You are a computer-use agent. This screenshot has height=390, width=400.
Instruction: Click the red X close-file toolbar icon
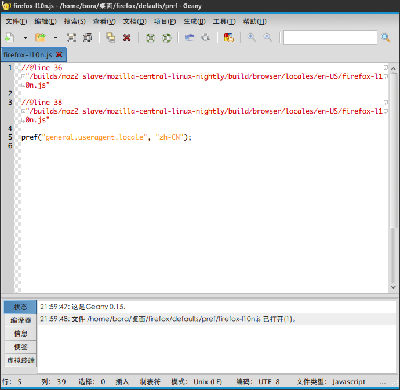(126, 38)
